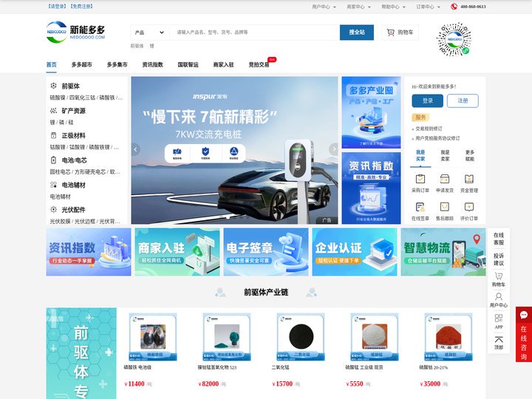This screenshot has height=399, width=532.
Task: Click the 申请发货 icon
Action: tap(445, 179)
